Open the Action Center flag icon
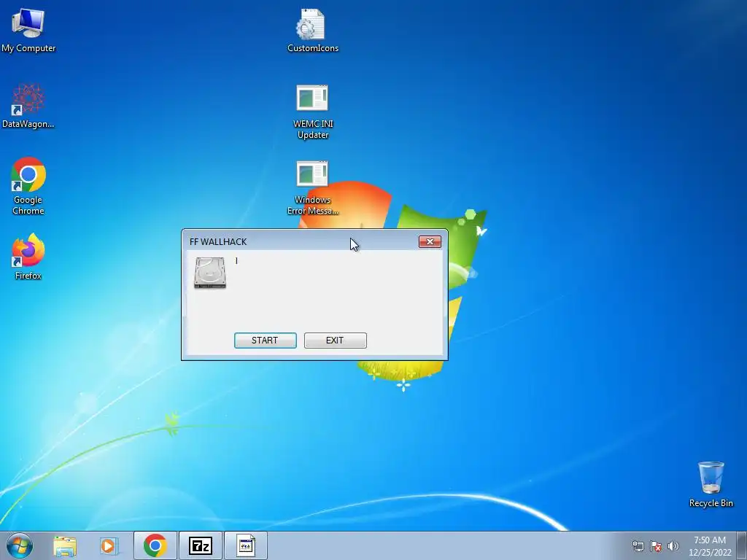Screen dimensions: 747x560 (656, 546)
